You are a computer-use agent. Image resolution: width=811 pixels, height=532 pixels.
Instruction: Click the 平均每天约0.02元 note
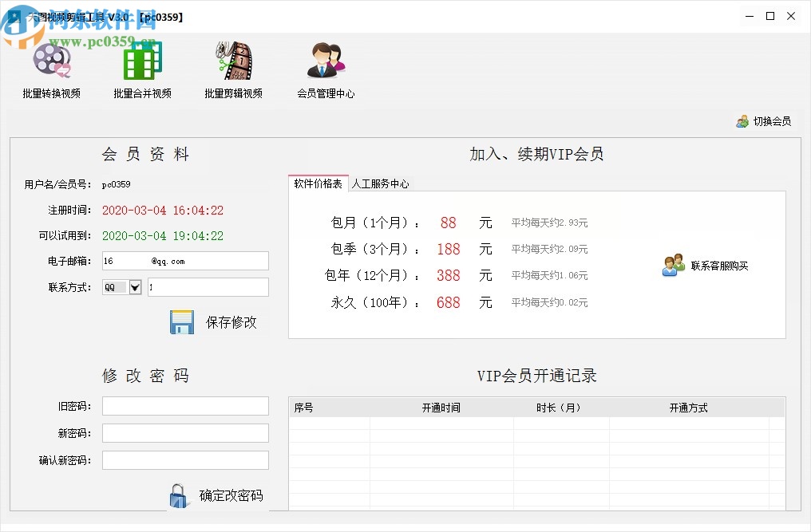pyautogui.click(x=549, y=302)
